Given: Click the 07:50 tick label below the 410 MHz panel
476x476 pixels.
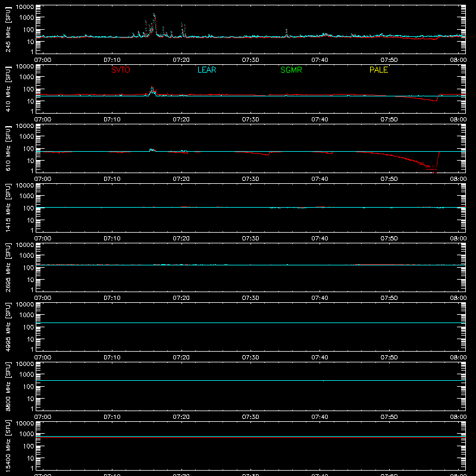Looking at the screenshot, I should (389, 120).
